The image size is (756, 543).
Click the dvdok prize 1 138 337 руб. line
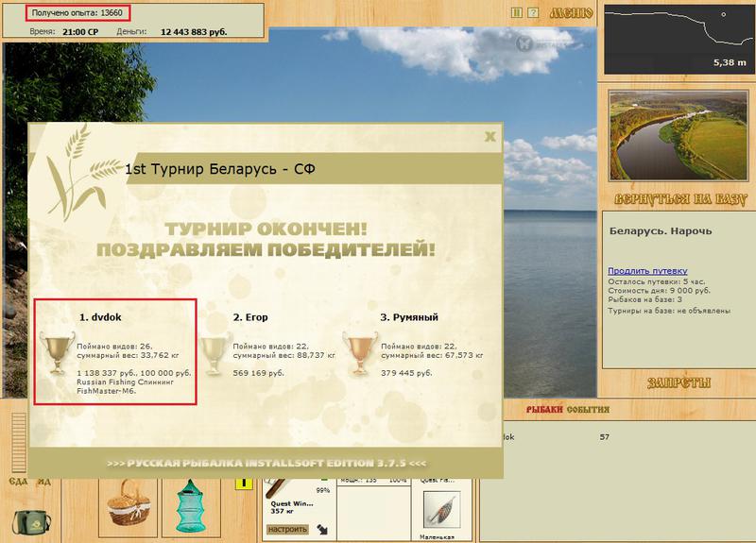click(x=134, y=373)
